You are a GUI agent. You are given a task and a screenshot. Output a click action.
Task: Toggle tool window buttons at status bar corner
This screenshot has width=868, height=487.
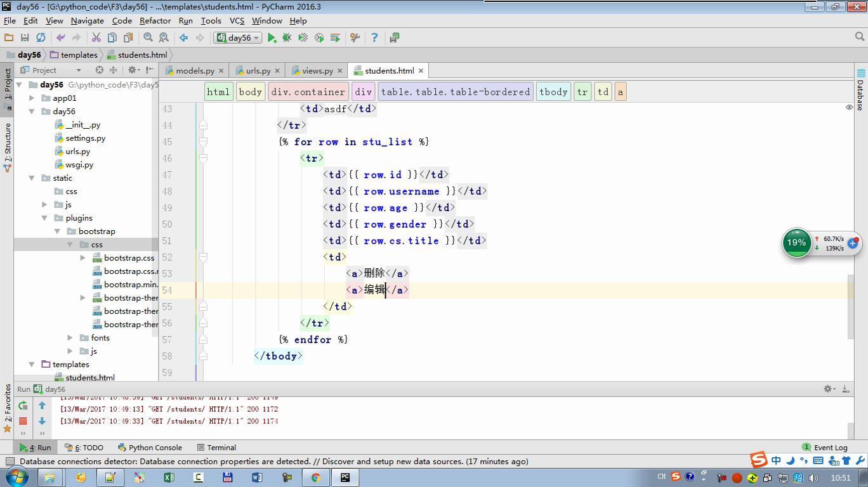pos(10,462)
